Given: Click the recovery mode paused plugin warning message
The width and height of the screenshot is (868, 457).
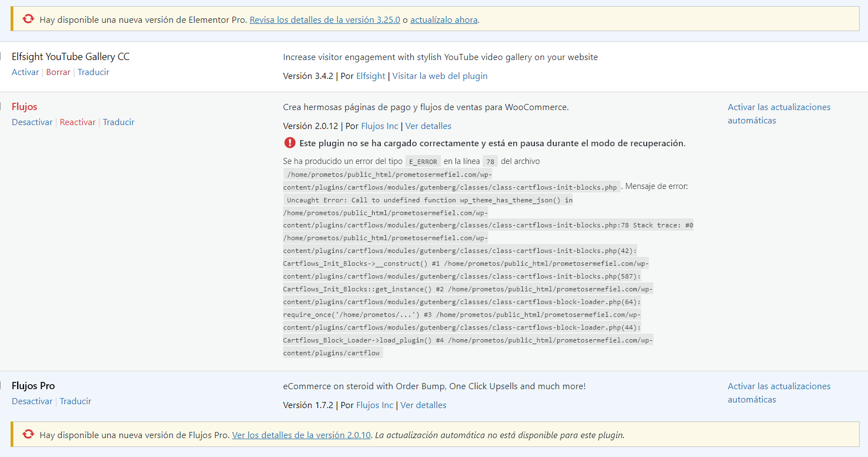Looking at the screenshot, I should pyautogui.click(x=492, y=143).
